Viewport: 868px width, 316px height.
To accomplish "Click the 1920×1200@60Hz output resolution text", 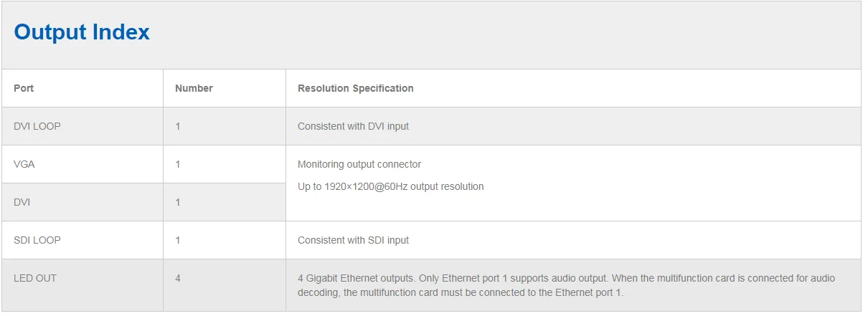I will 390,186.
